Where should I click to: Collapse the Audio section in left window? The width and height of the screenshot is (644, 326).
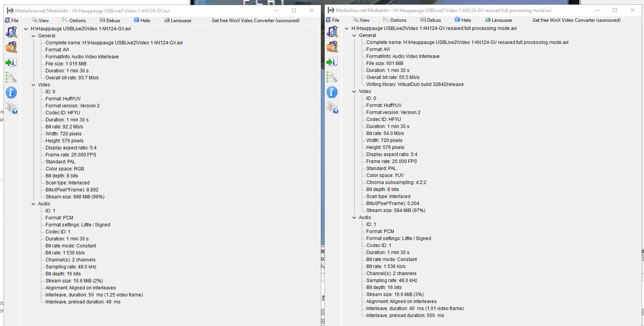click(x=33, y=204)
